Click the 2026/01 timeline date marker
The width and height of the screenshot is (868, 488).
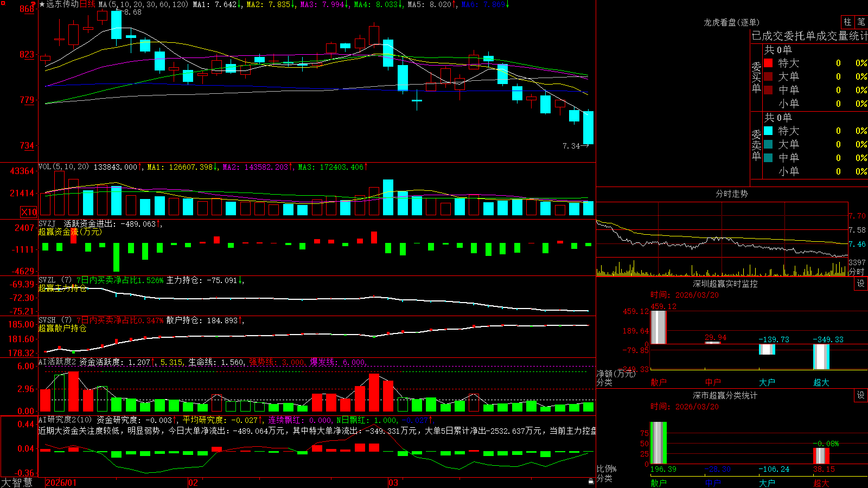coord(61,483)
